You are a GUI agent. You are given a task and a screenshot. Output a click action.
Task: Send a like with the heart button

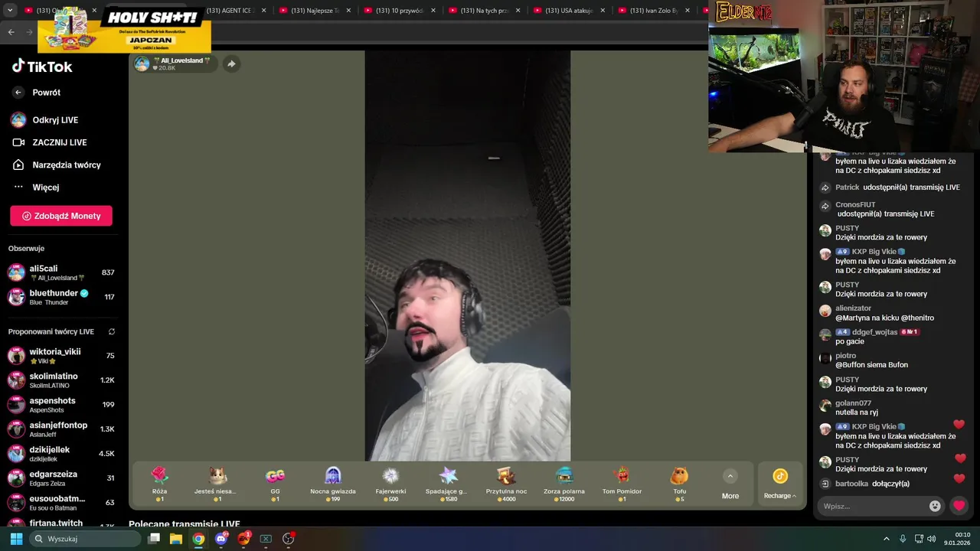(x=959, y=506)
